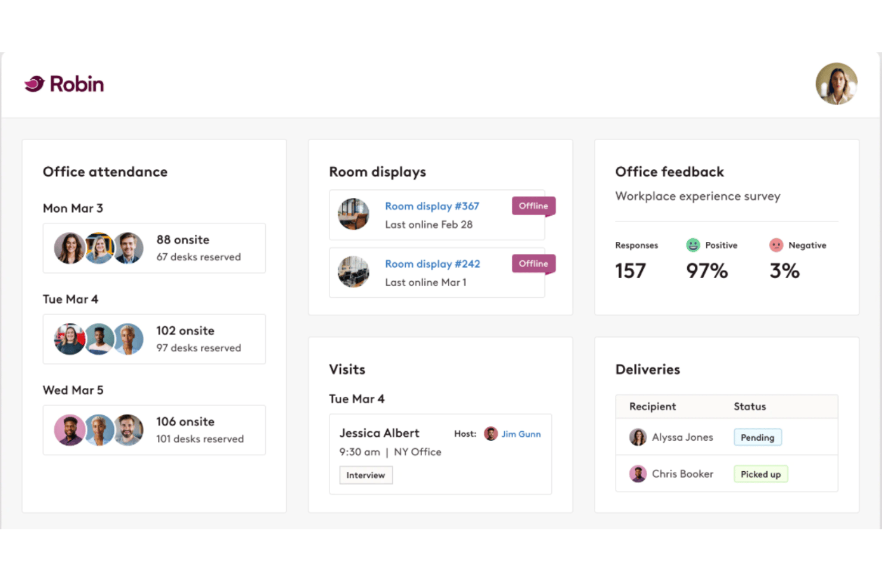Click the Office feedback heading

pos(670,172)
